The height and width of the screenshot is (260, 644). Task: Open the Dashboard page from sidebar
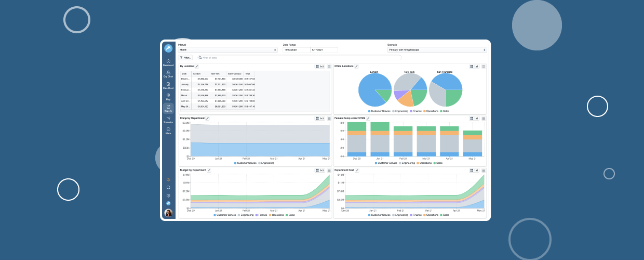(168, 62)
